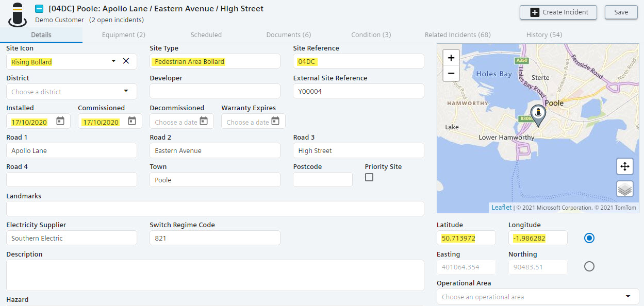Open the Leaflet attribution link

point(501,208)
